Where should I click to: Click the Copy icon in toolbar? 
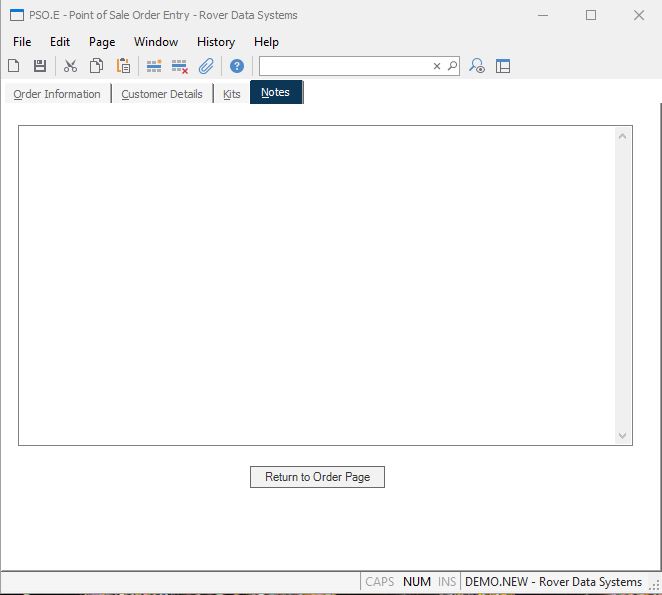click(97, 66)
